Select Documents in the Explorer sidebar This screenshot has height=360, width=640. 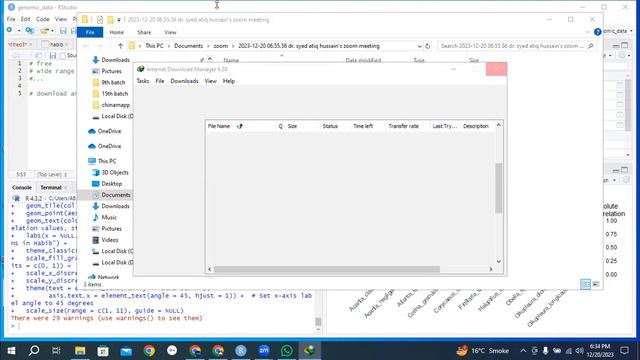point(111,195)
